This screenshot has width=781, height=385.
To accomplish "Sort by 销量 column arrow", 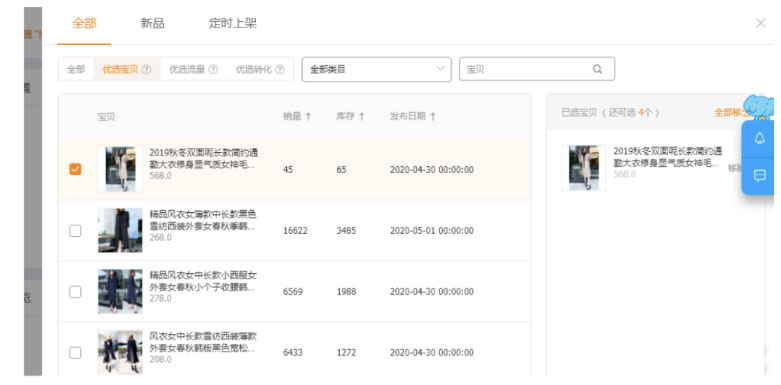I will pos(308,117).
